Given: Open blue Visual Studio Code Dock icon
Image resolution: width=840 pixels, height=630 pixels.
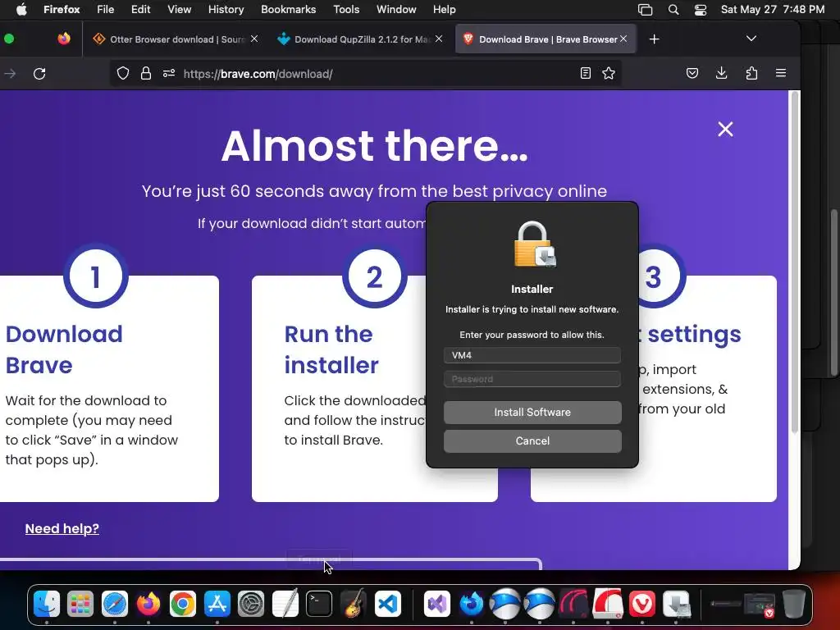Looking at the screenshot, I should point(388,605).
